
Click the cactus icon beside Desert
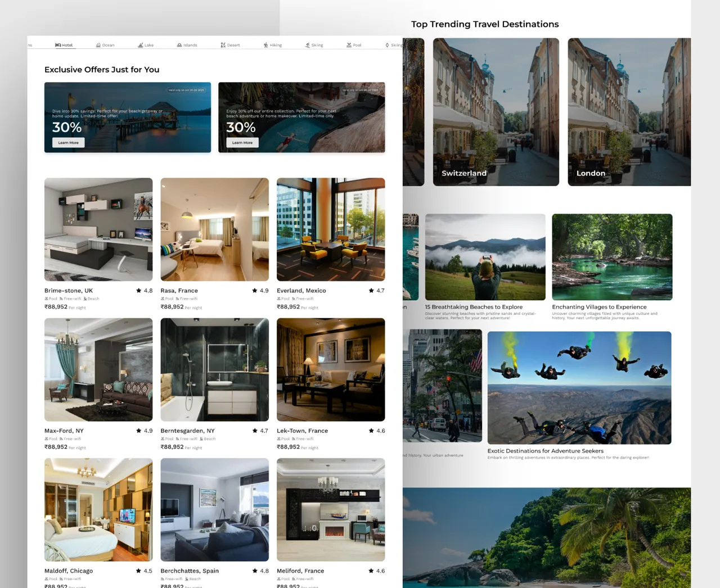click(x=223, y=45)
